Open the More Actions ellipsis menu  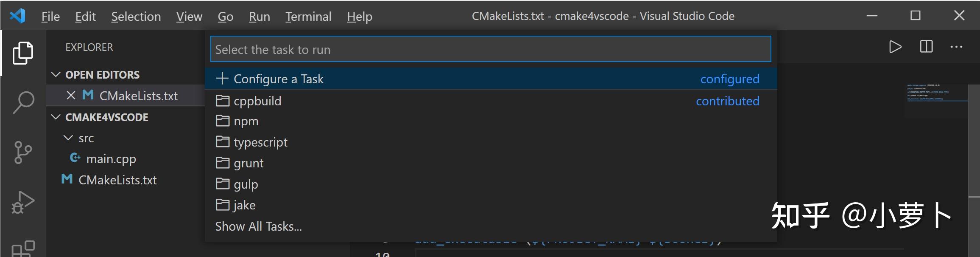[x=957, y=47]
